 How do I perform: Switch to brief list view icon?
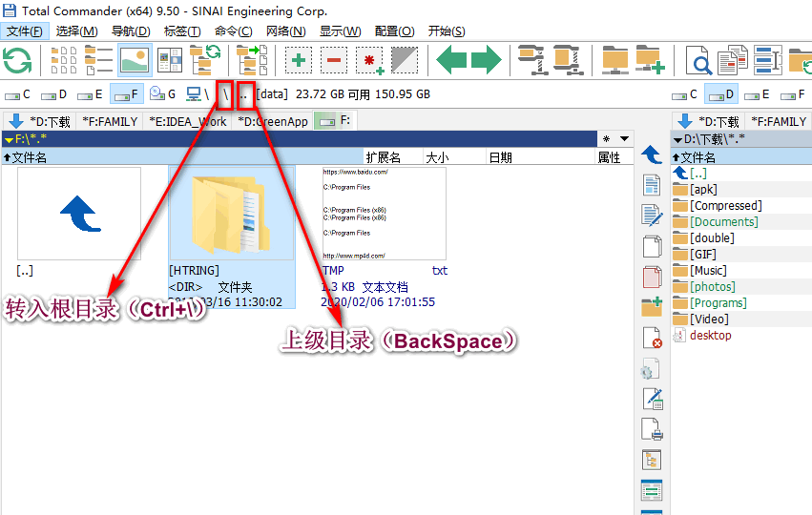[x=64, y=60]
